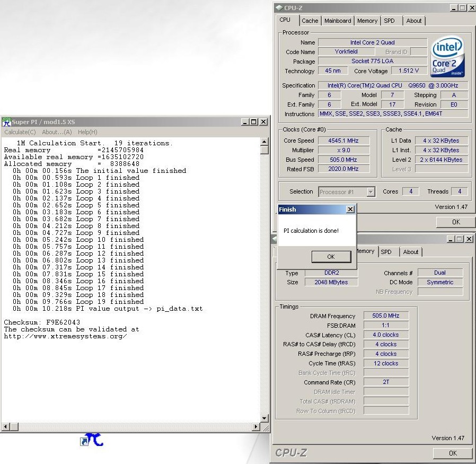The height and width of the screenshot is (464, 476).
Task: Click the DC Mode value Symmetric
Action: tap(440, 282)
